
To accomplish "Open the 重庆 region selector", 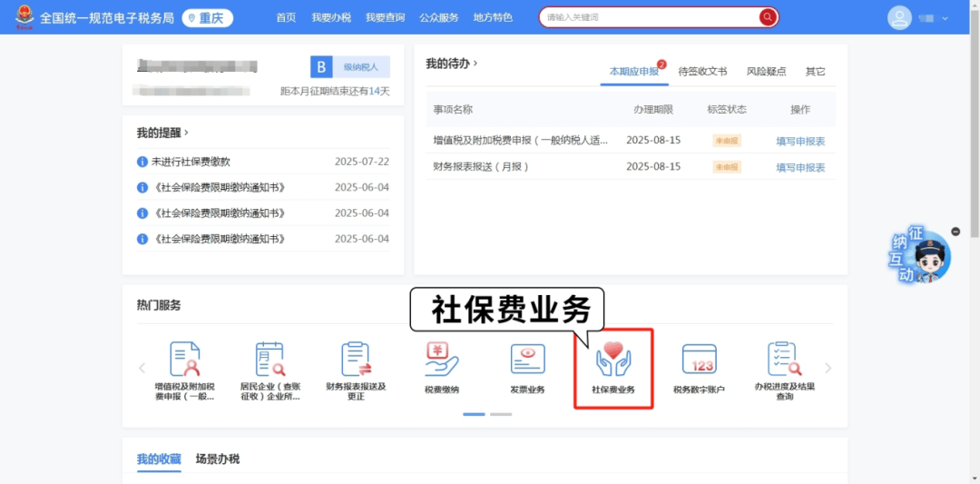I will pos(208,17).
